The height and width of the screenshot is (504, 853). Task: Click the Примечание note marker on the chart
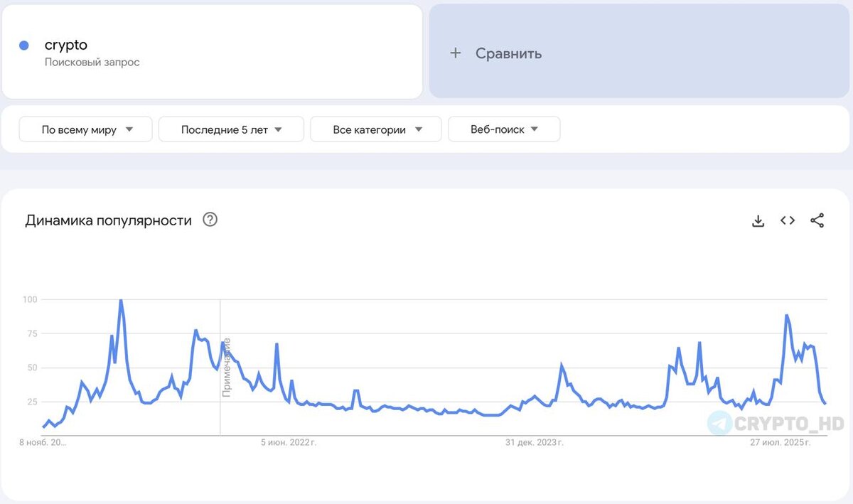[x=227, y=367]
